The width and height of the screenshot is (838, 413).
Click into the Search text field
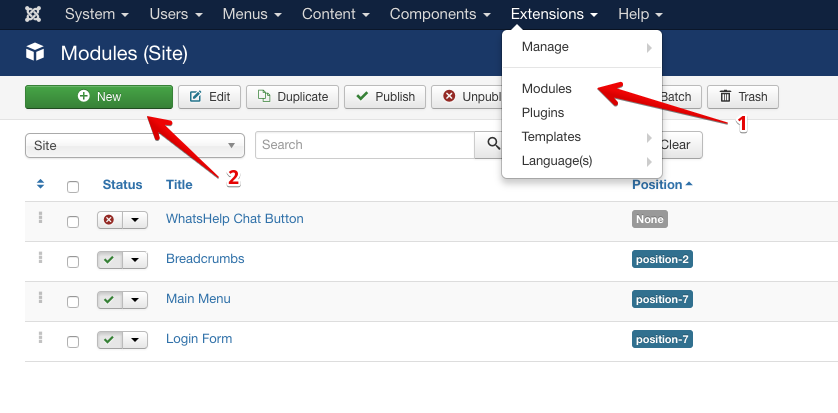pos(364,145)
